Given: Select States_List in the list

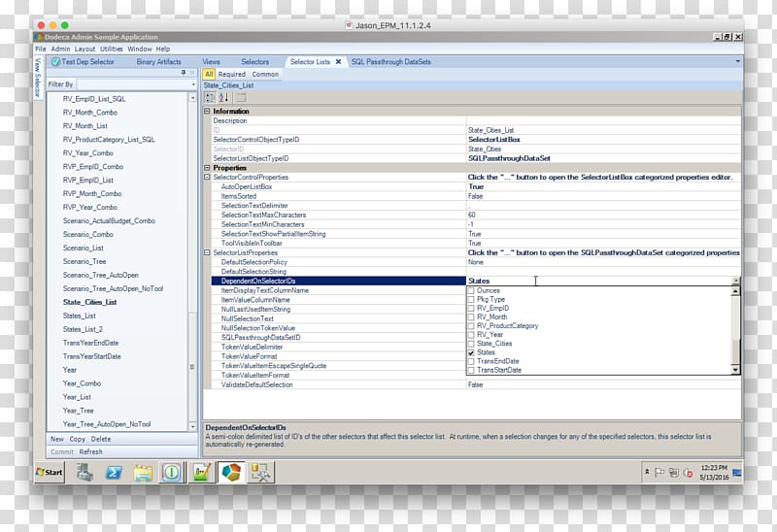Looking at the screenshot, I should [x=80, y=316].
